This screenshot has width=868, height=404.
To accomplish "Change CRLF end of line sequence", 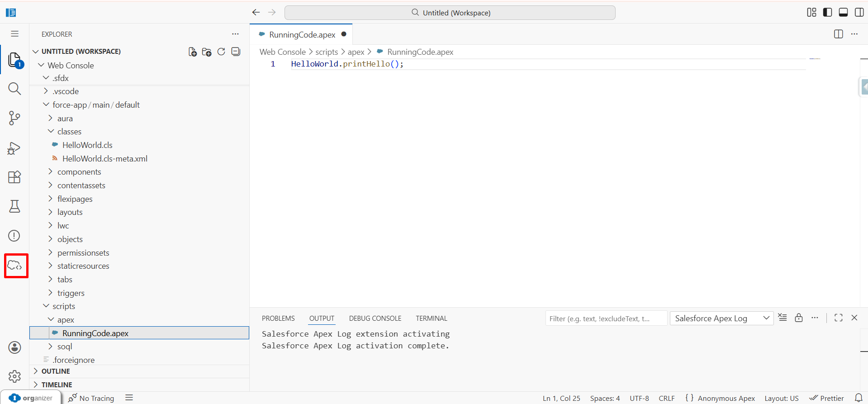I will (x=667, y=398).
